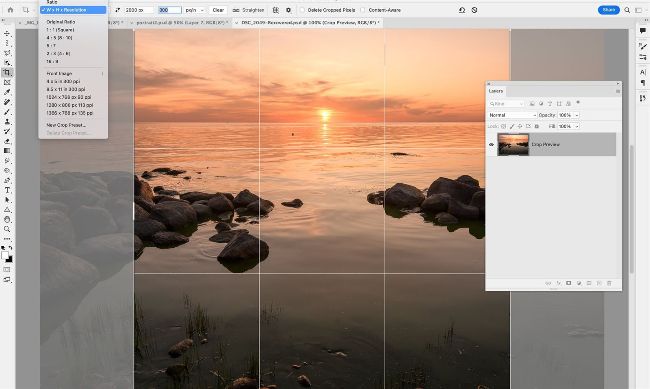This screenshot has width=650, height=389.
Task: Select the Lasso tool
Action: [x=7, y=53]
